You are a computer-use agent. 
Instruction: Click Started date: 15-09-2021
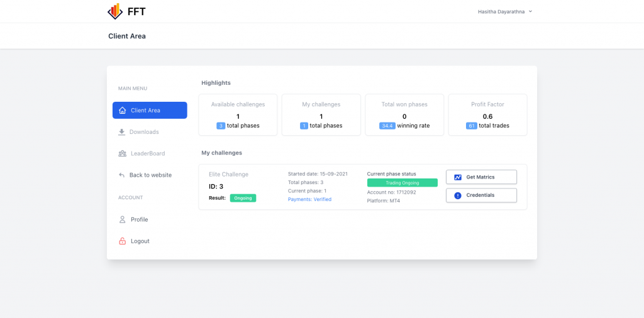point(318,174)
